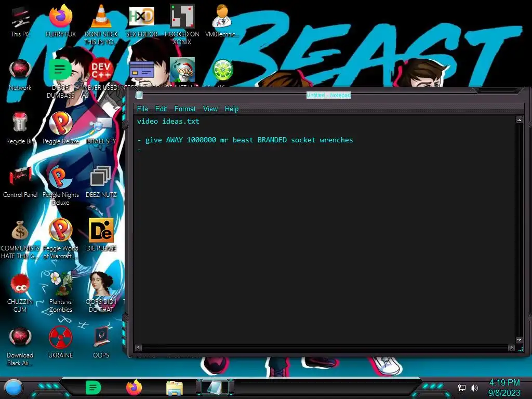Screen dimensions: 532x399
Task: Open the portrait OOPS DID I DO THAT icon
Action: (101, 292)
